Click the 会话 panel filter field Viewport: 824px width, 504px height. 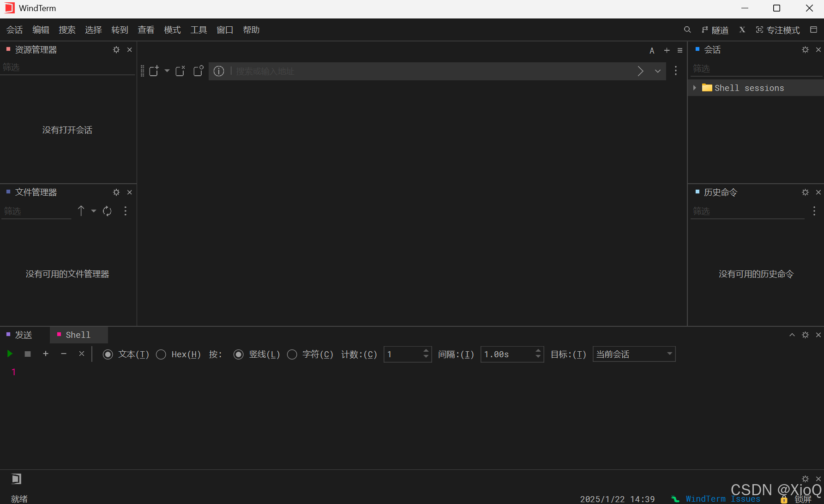756,69
